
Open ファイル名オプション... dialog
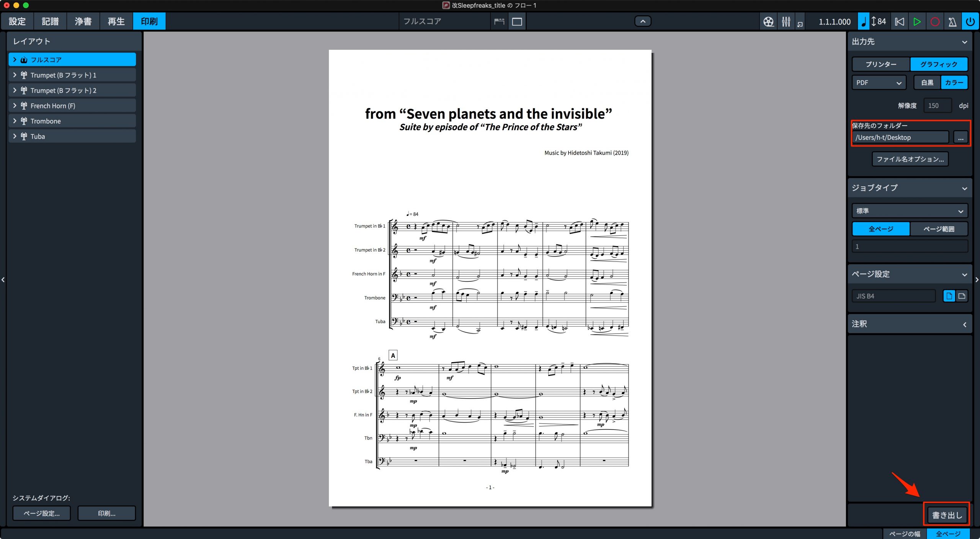[910, 159]
